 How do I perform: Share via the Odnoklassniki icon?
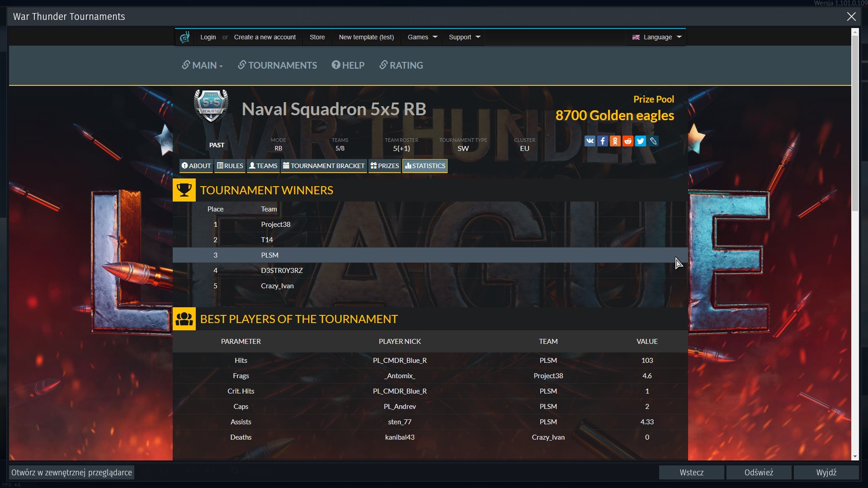tap(615, 141)
